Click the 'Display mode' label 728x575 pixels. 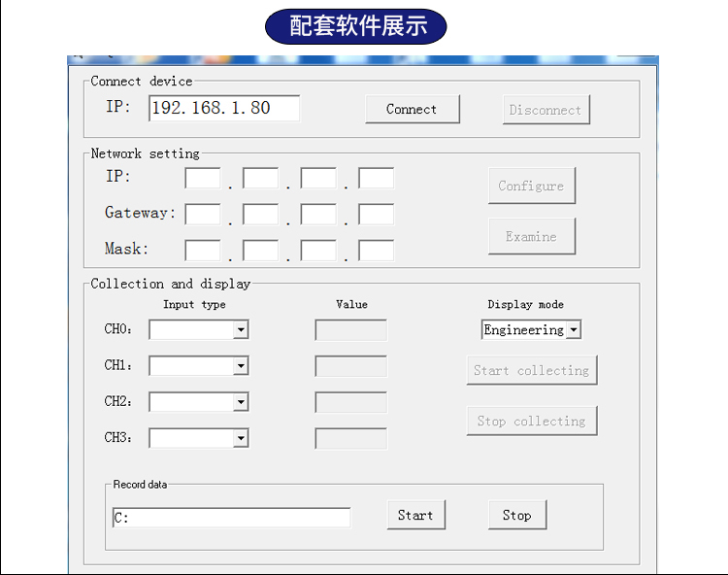[525, 305]
